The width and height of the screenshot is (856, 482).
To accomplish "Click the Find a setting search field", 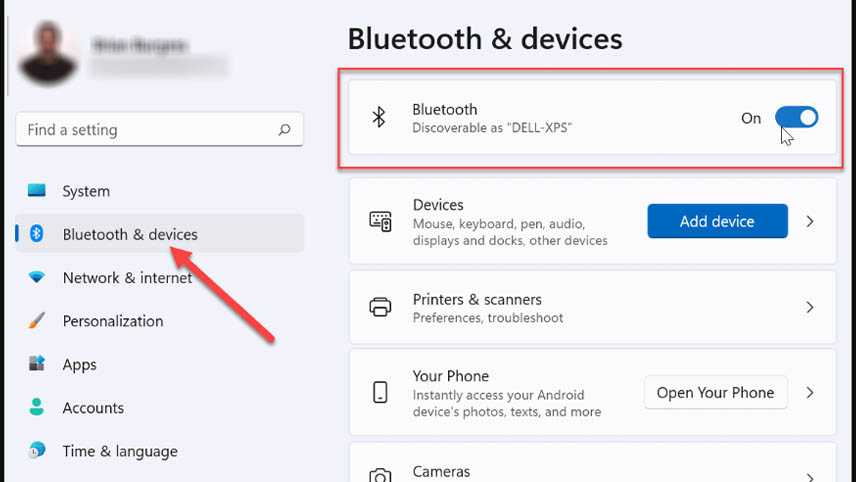I will pyautogui.click(x=159, y=129).
